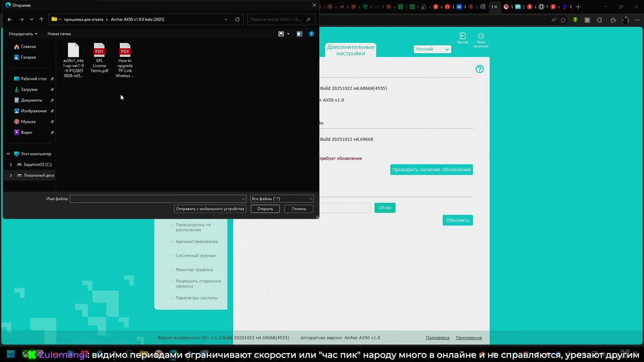Open the Все файлы type filter

click(282, 199)
